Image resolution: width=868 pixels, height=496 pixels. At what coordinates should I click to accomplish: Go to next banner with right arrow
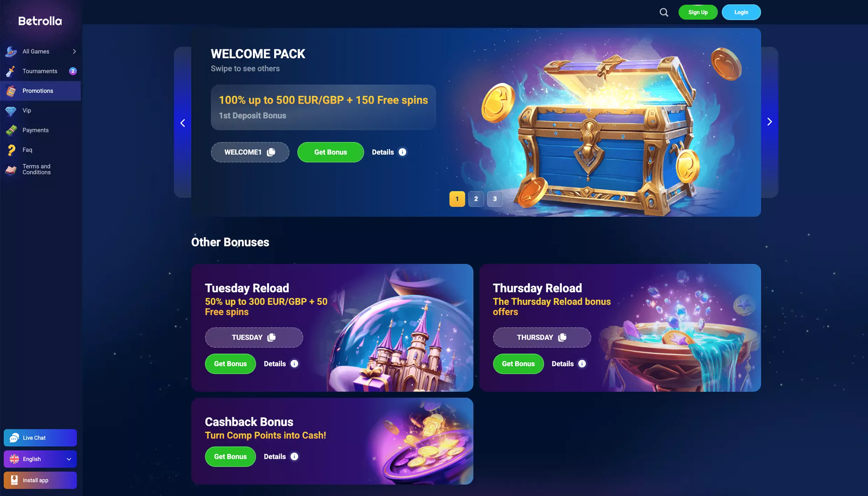[769, 122]
